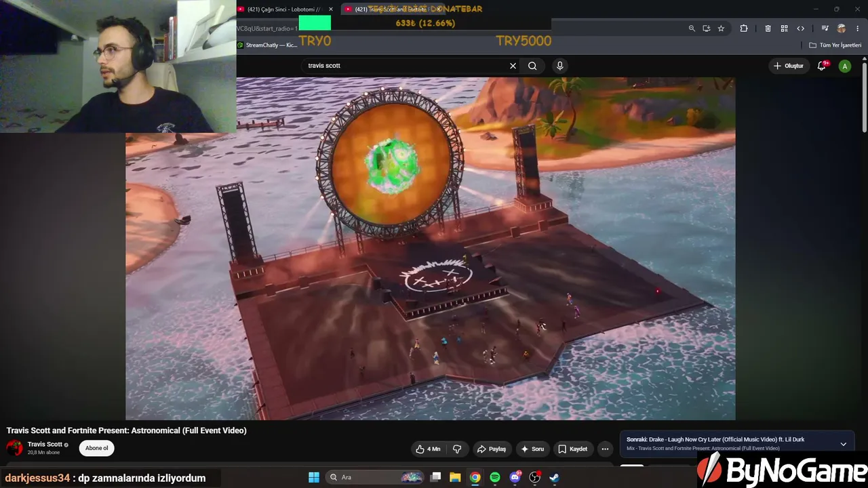Open the YouTube account avatar menu
The height and width of the screenshot is (488, 868).
tap(844, 66)
